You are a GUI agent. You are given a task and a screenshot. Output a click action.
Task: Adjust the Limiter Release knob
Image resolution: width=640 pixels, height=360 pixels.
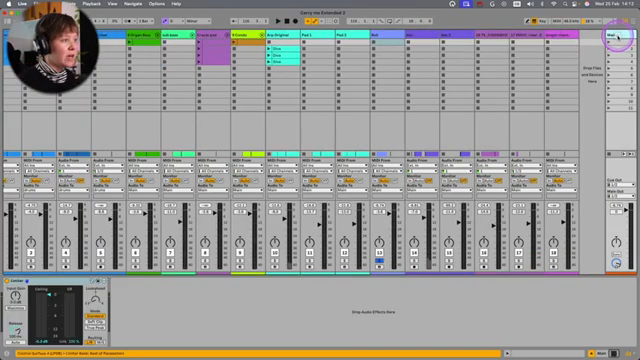16,331
